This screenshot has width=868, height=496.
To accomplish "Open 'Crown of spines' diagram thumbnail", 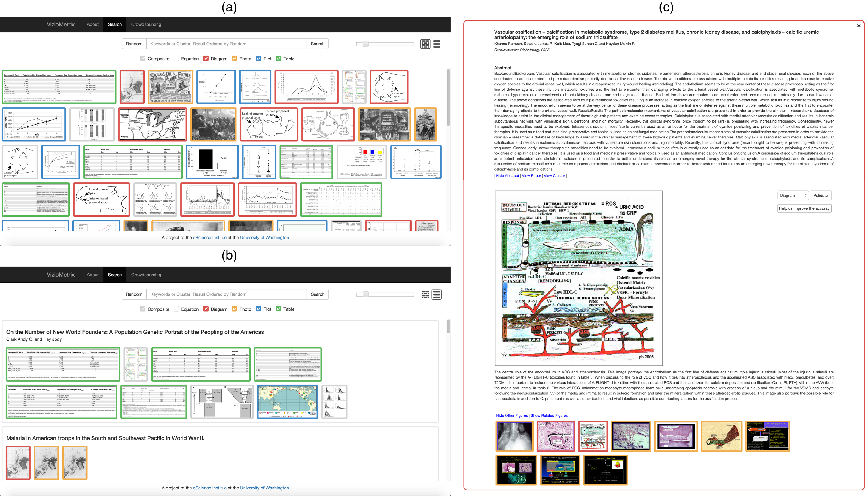I will [389, 87].
